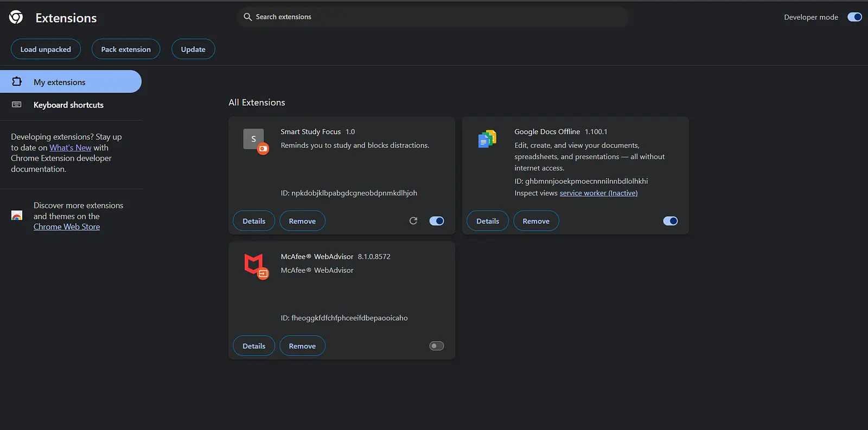The image size is (868, 430).
Task: Reload the Smart Study Focus extension
Action: (413, 221)
